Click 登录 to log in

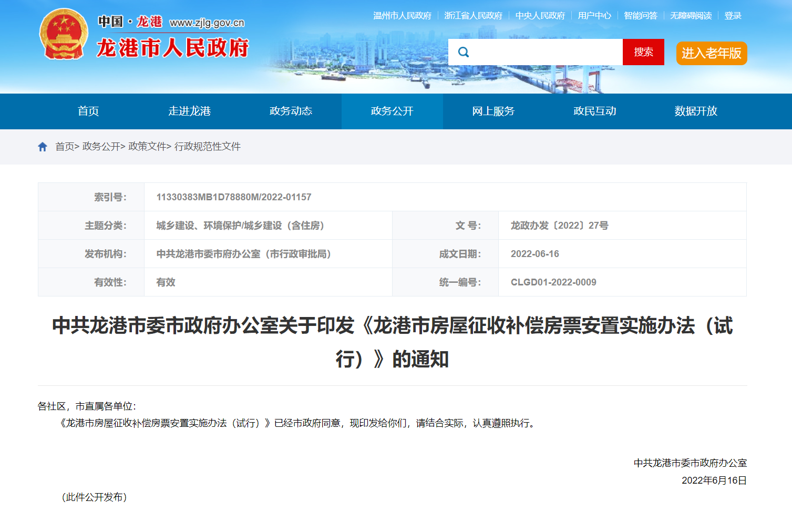click(733, 16)
